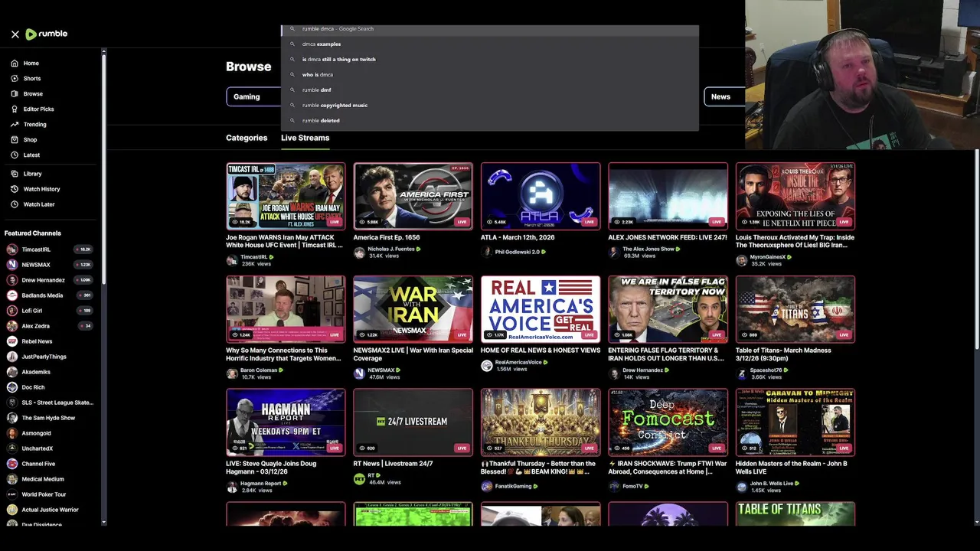Click RealAmericasVoice channel avatar under video

(x=486, y=366)
